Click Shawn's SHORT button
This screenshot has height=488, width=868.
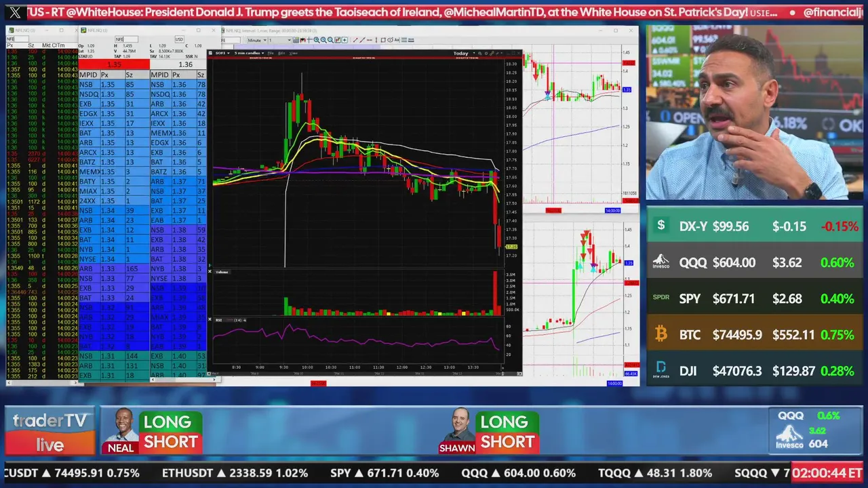(x=507, y=442)
